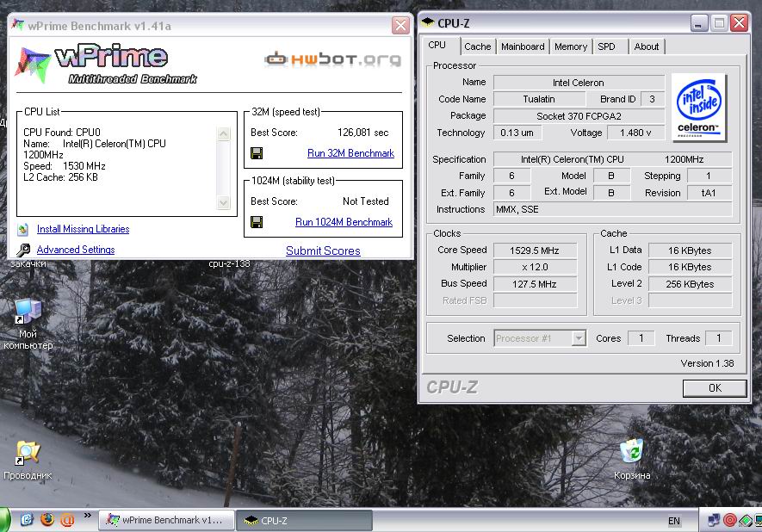Click the Threads count field
762x532 pixels.
click(718, 338)
